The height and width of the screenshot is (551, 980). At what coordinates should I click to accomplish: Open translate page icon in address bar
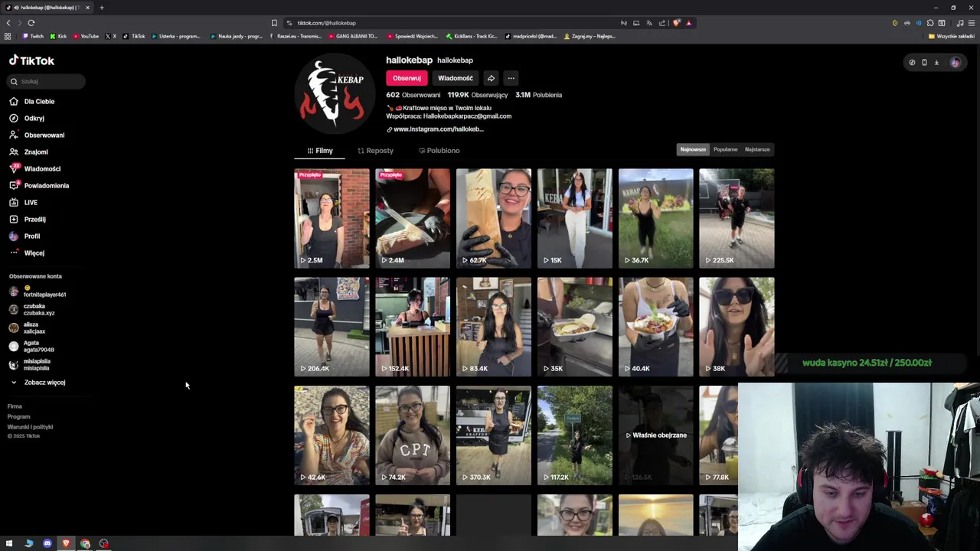tap(649, 23)
